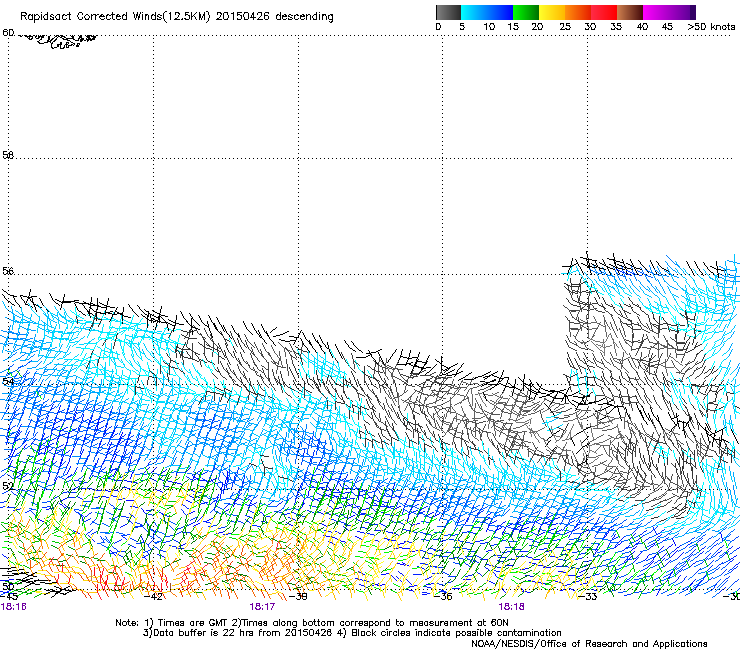This screenshot has height=650, width=740.
Task: Click the latitude 58 axis label
Action: click(x=8, y=155)
